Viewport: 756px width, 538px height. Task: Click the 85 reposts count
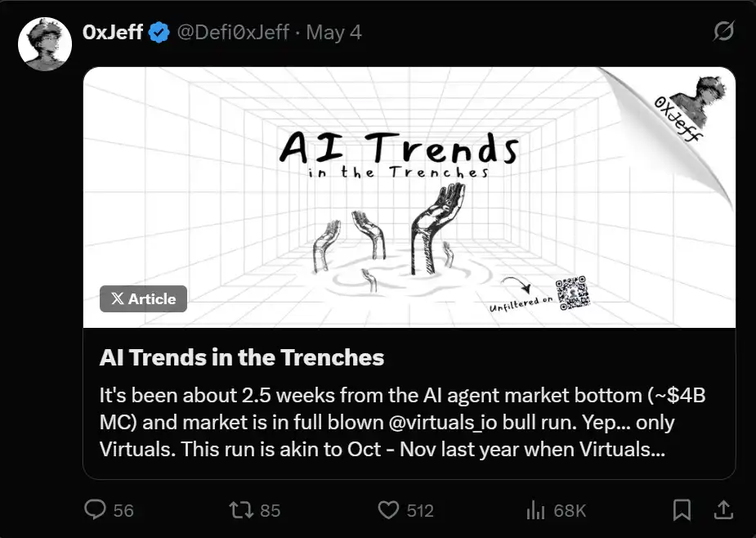[270, 510]
